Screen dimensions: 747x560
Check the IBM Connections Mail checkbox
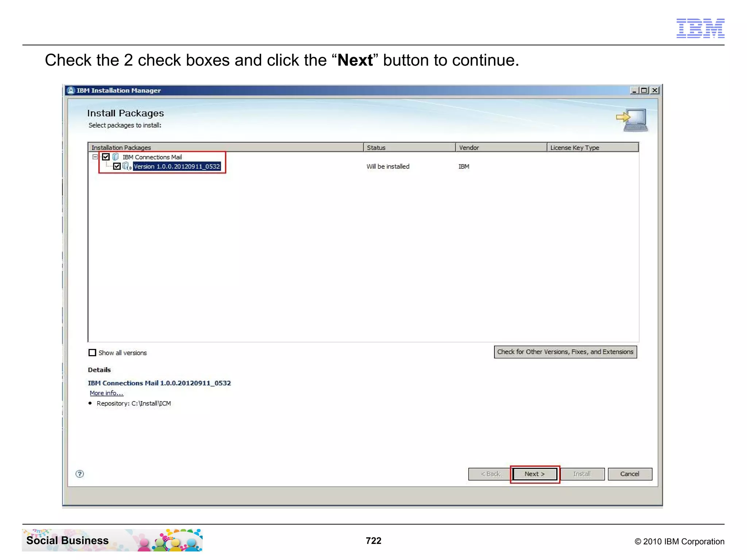(106, 157)
